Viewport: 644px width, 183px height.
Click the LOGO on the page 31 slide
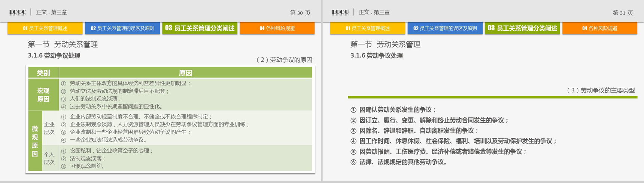340,12
